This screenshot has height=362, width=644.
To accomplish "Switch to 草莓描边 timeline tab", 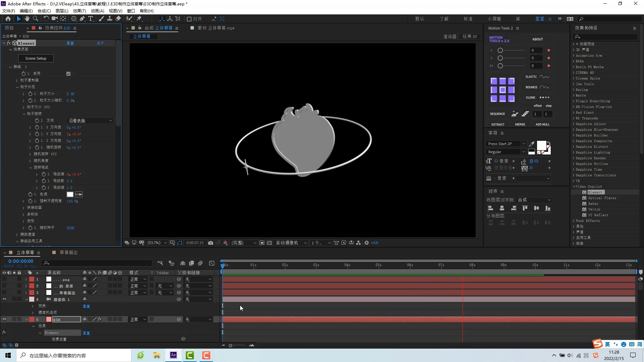I will (x=68, y=252).
